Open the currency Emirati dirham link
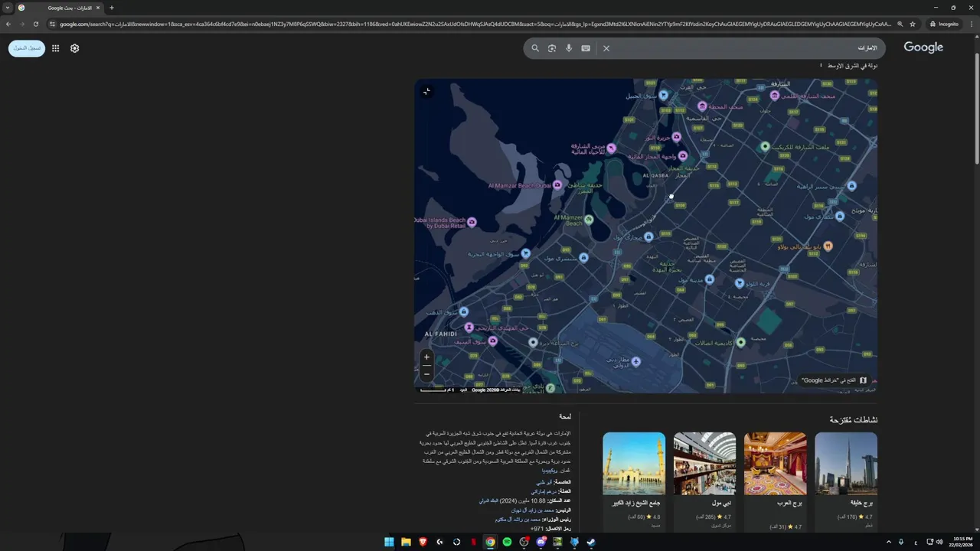980x551 pixels. click(544, 491)
